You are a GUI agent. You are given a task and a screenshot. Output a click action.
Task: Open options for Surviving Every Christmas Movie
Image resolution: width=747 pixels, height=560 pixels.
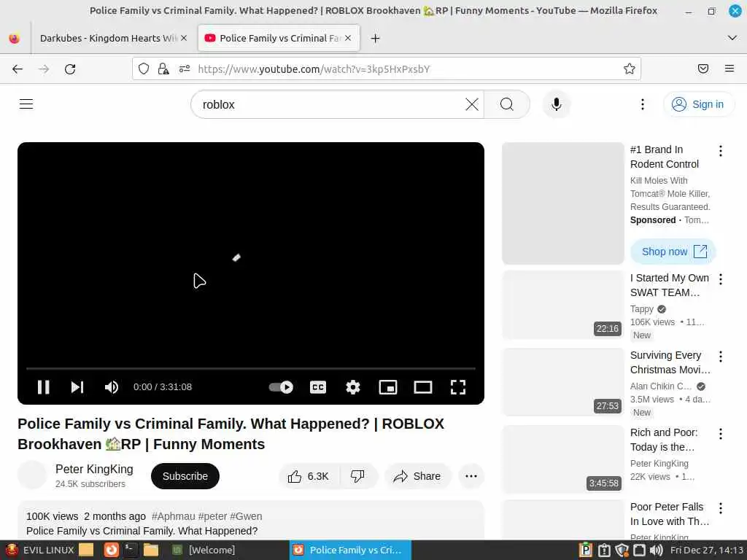(720, 356)
